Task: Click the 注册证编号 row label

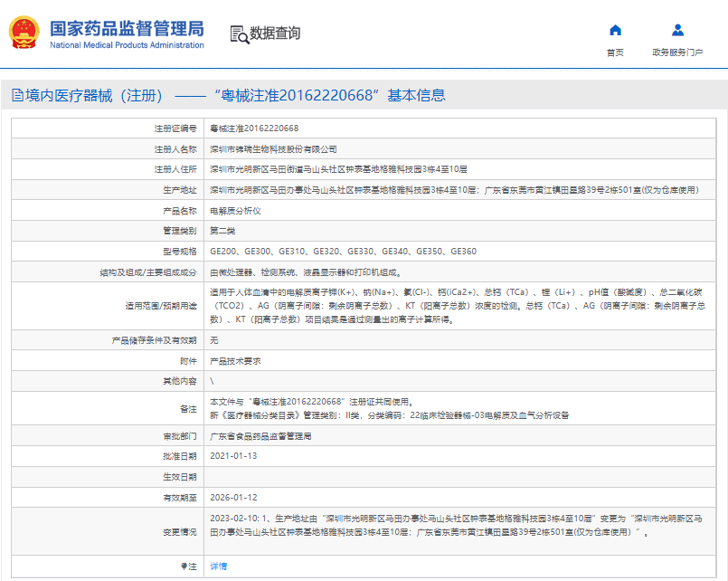Action: (x=175, y=129)
